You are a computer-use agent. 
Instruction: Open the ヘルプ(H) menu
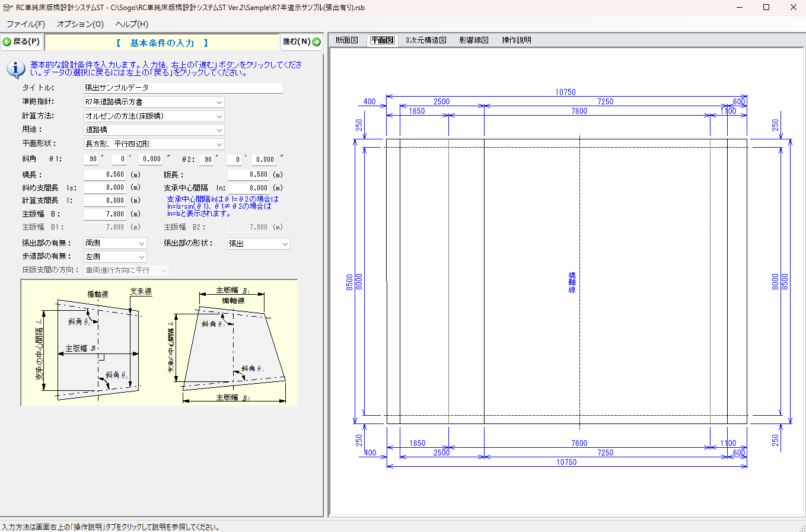point(132,24)
